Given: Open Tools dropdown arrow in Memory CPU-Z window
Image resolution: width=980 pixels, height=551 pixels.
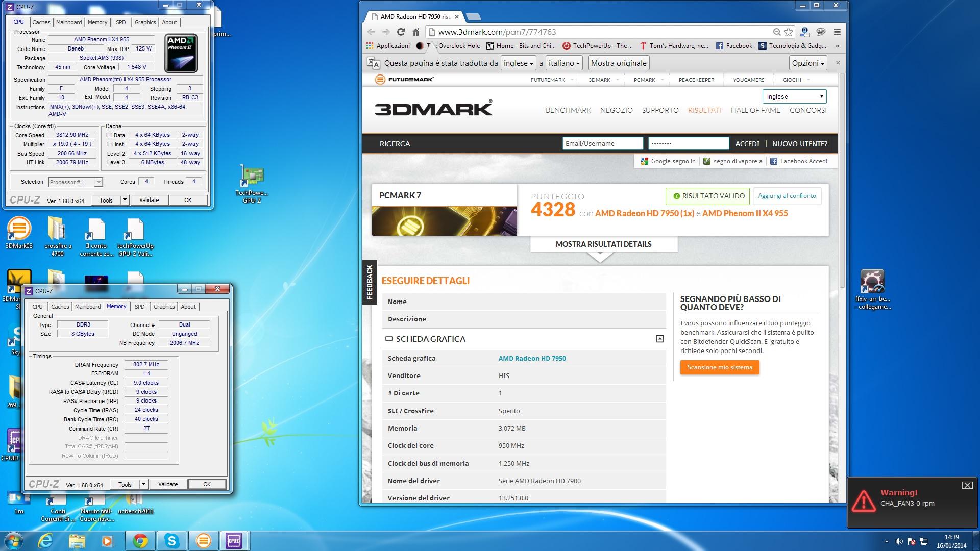Looking at the screenshot, I should pos(144,484).
